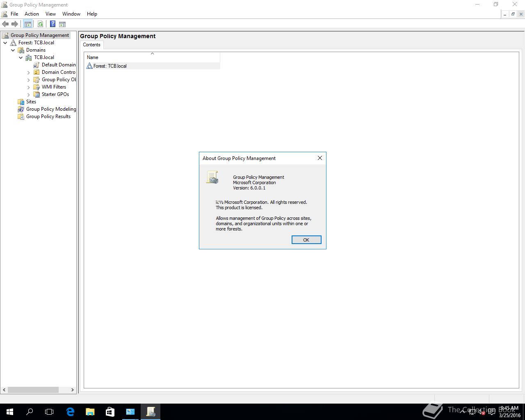Viewport: 525px width, 420px height.
Task: Open File Explorer from the taskbar
Action: [90, 412]
